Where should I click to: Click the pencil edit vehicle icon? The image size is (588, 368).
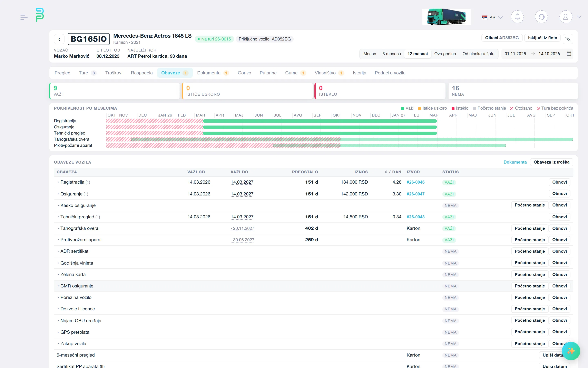tap(568, 39)
